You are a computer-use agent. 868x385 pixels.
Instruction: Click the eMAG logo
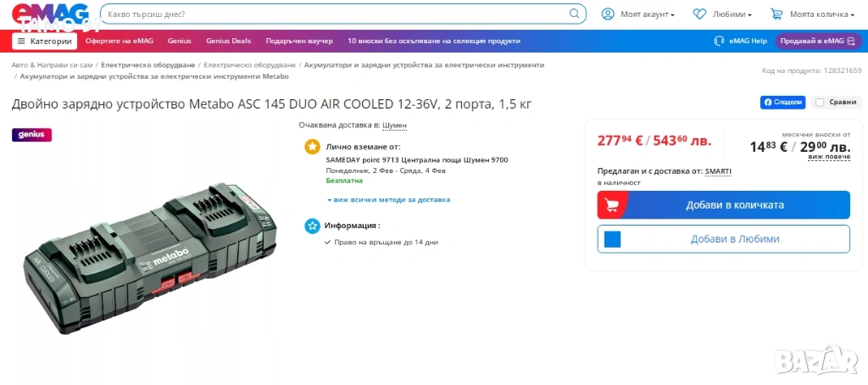coord(50,14)
